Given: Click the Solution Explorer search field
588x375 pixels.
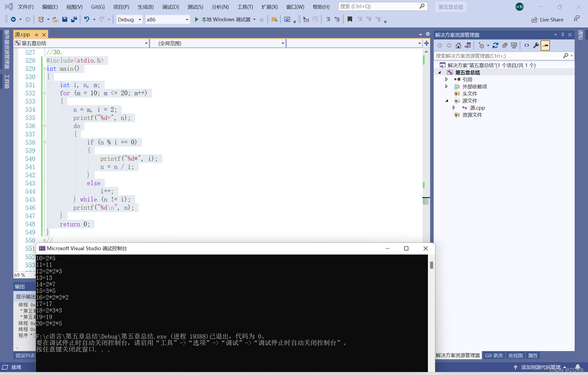Looking at the screenshot, I should click(x=504, y=56).
